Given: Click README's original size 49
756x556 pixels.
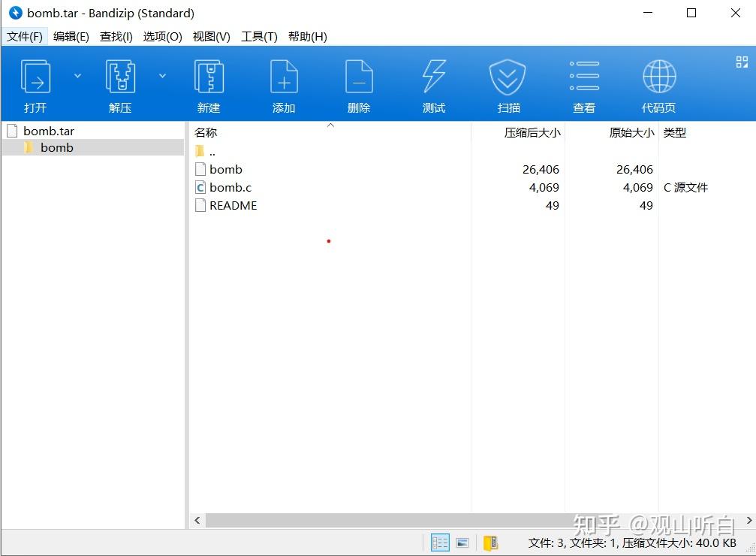Looking at the screenshot, I should tap(646, 206).
